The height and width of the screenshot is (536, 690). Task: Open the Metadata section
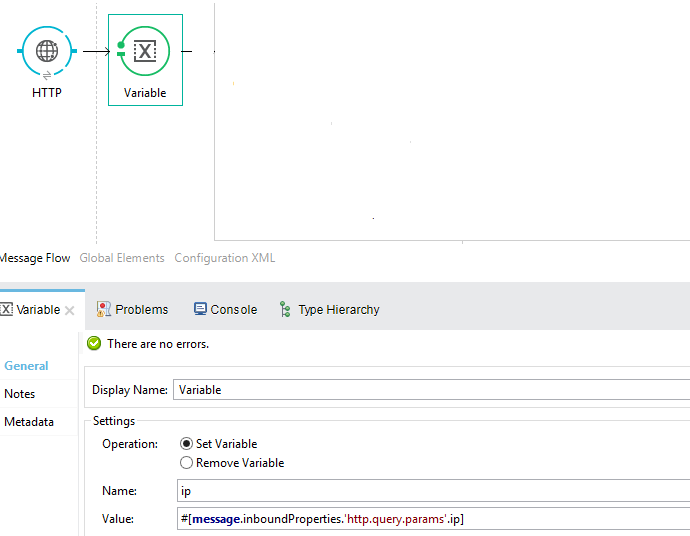click(x=29, y=422)
